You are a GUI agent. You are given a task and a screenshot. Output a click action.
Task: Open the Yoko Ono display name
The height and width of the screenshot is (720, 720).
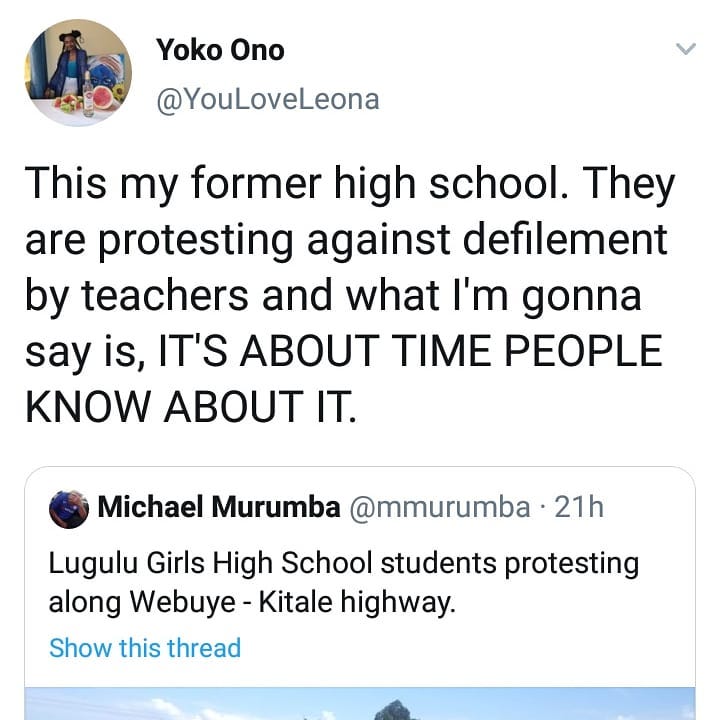pos(220,51)
